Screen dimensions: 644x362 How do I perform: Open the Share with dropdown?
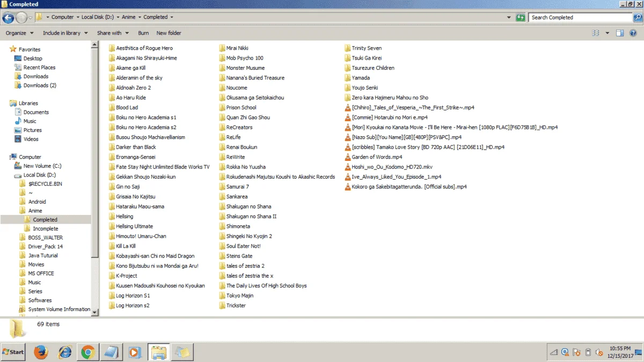112,33
